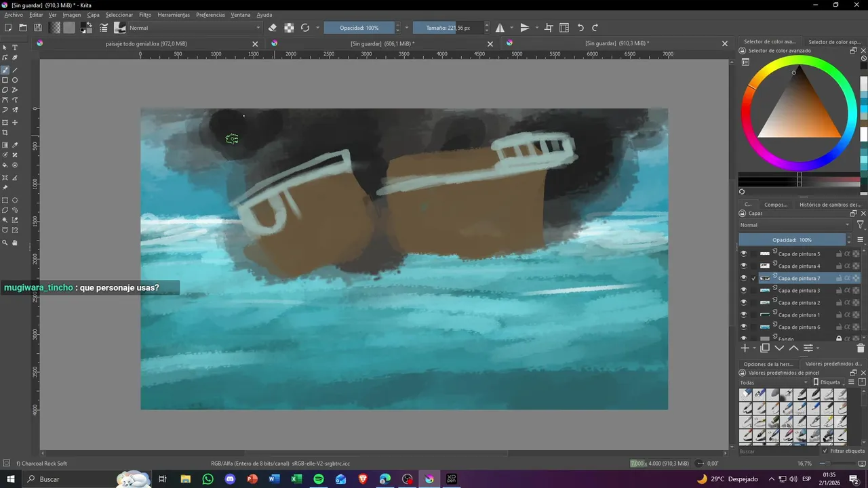This screenshot has width=868, height=488.
Task: Duplicate the current layer
Action: coord(765,348)
